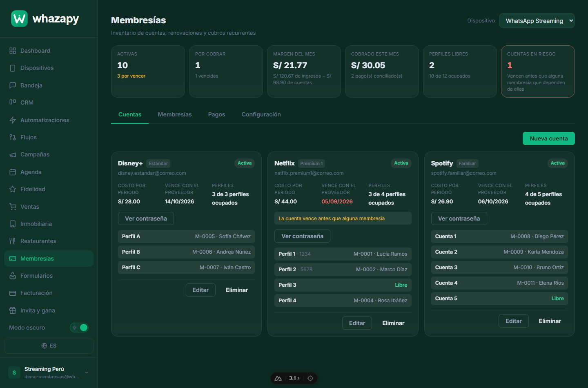Click Ver contraseña on the Disney+ card
Screen dimensions: 588x388
coord(146,219)
